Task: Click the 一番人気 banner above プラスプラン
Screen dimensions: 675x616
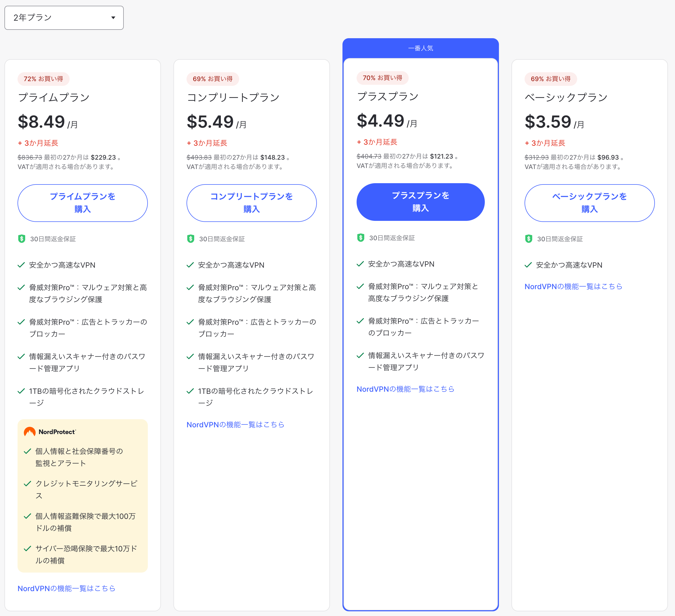Action: pos(420,48)
